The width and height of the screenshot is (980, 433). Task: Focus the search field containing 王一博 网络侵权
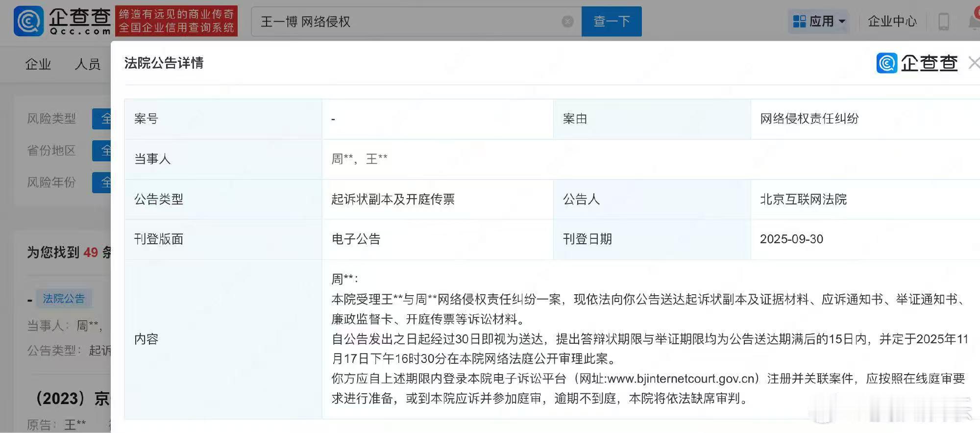(x=409, y=22)
